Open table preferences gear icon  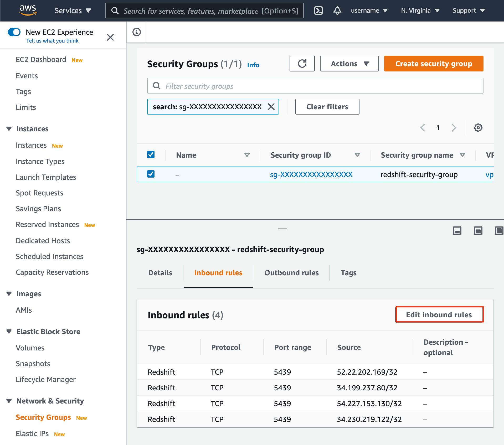click(x=478, y=128)
